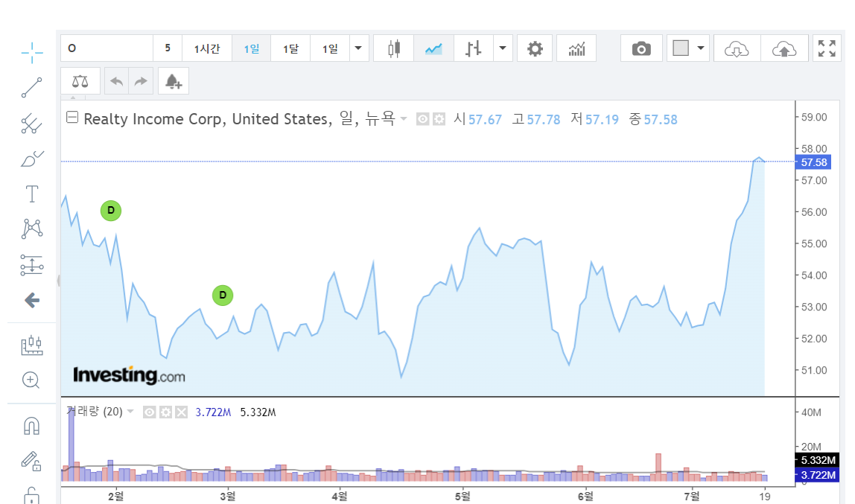
Task: Click the gray layout square button
Action: [681, 48]
